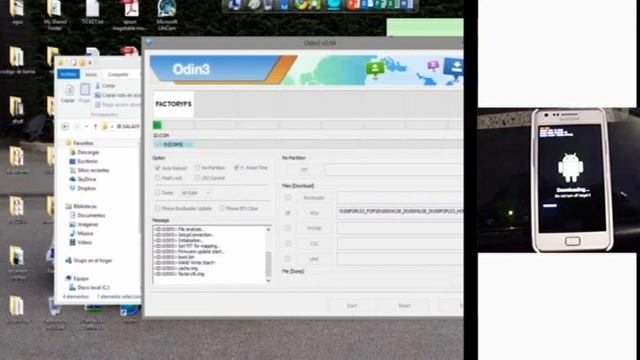
Task: Click the Start button in Odin
Action: (352, 305)
